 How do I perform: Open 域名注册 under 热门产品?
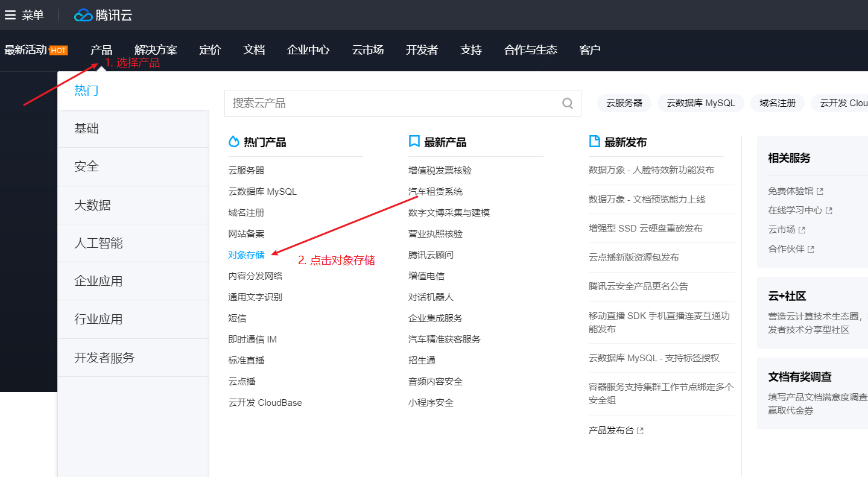coord(246,213)
